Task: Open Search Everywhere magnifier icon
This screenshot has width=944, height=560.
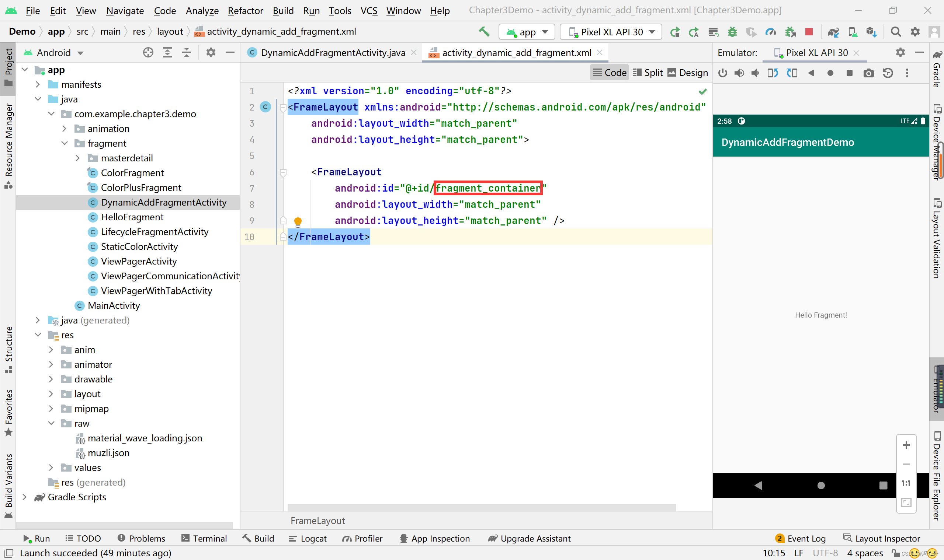Action: click(896, 32)
